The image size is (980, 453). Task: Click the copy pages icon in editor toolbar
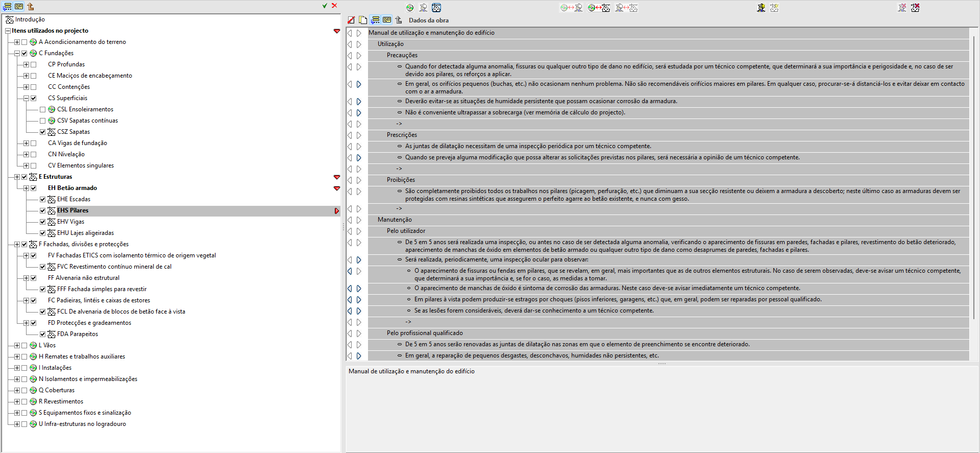363,20
